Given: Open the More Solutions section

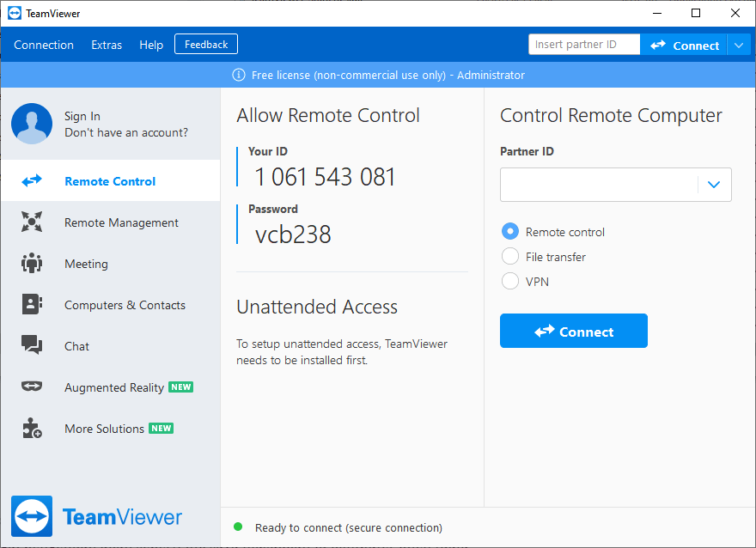Looking at the screenshot, I should [111, 429].
